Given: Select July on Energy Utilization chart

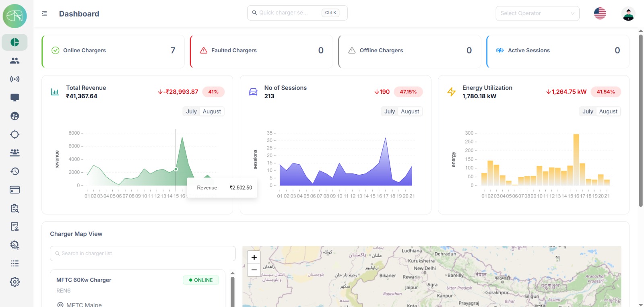Looking at the screenshot, I should 588,111.
